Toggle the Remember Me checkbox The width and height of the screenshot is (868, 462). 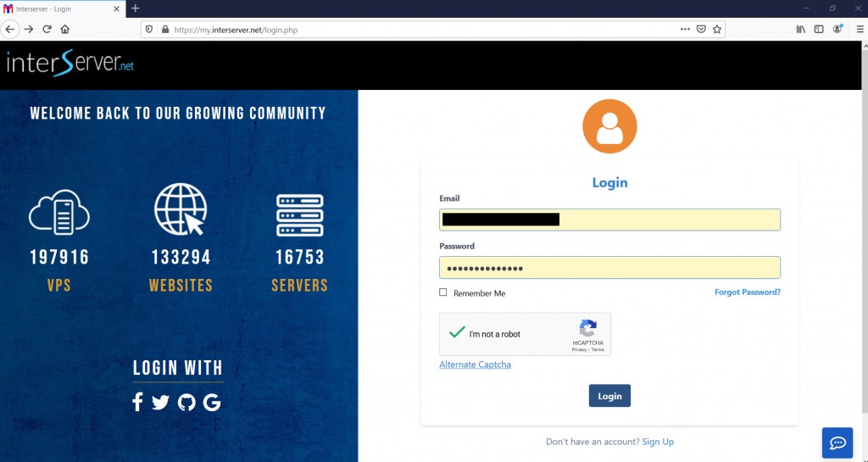[x=442, y=292]
